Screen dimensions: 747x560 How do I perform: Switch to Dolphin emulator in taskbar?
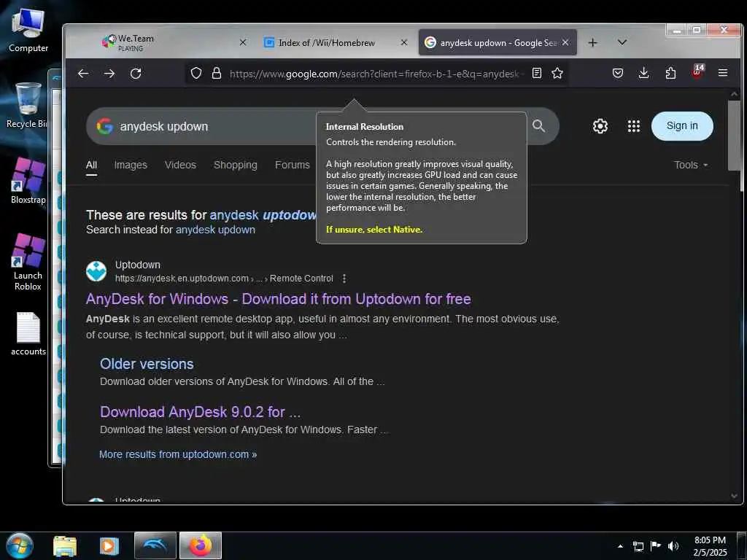(x=155, y=545)
